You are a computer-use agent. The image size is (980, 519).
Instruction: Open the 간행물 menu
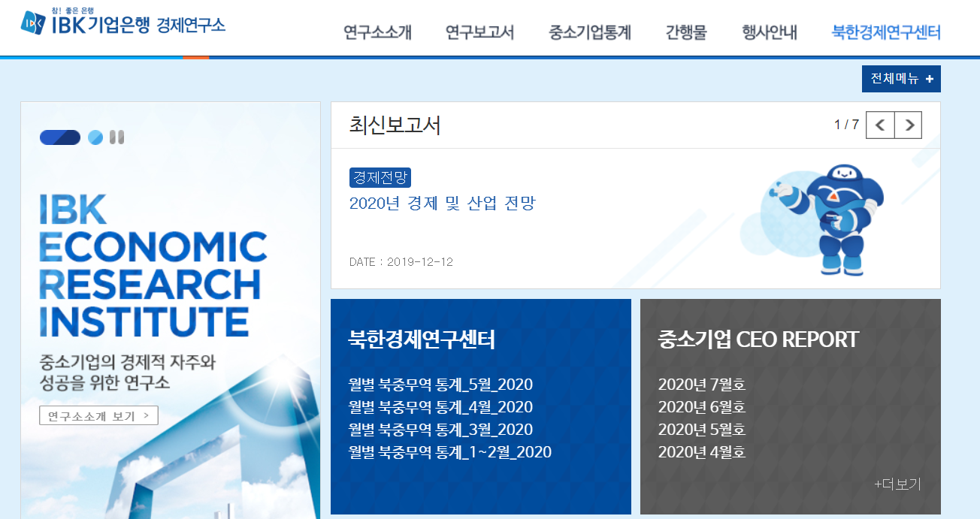[686, 32]
